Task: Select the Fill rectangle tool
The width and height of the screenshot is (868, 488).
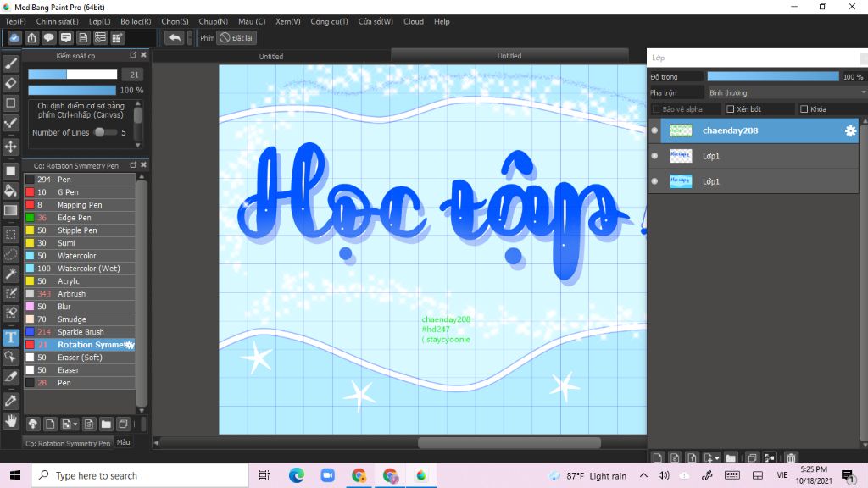Action: 10,170
